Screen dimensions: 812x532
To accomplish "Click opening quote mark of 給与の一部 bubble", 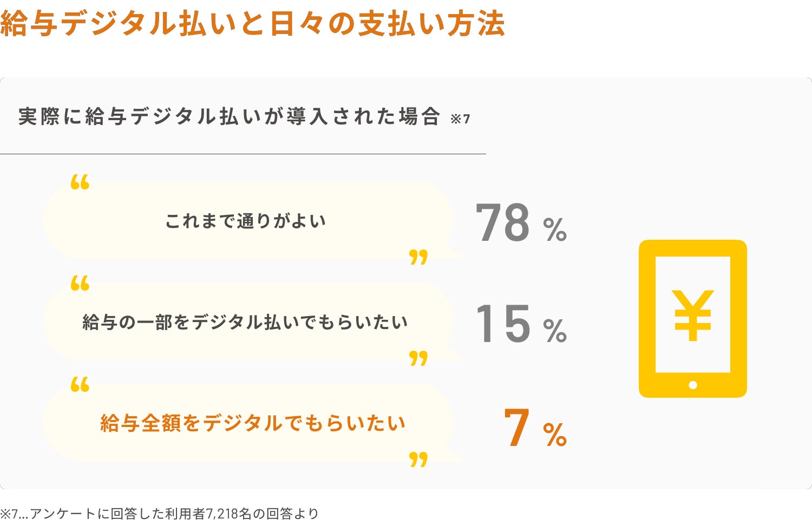I will pos(80,283).
